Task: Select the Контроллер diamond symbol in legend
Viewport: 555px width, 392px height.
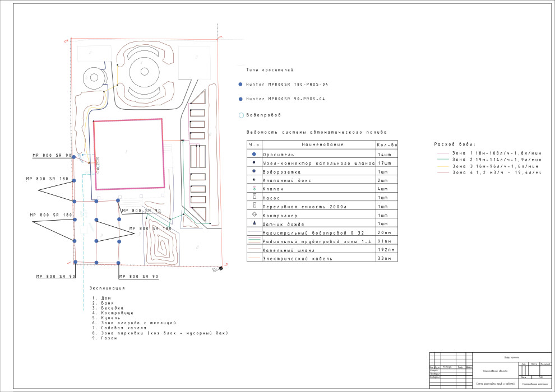Action: (254, 215)
